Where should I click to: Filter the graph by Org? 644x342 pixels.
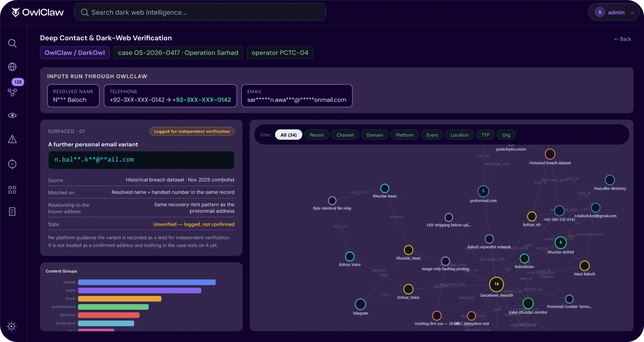(506, 135)
